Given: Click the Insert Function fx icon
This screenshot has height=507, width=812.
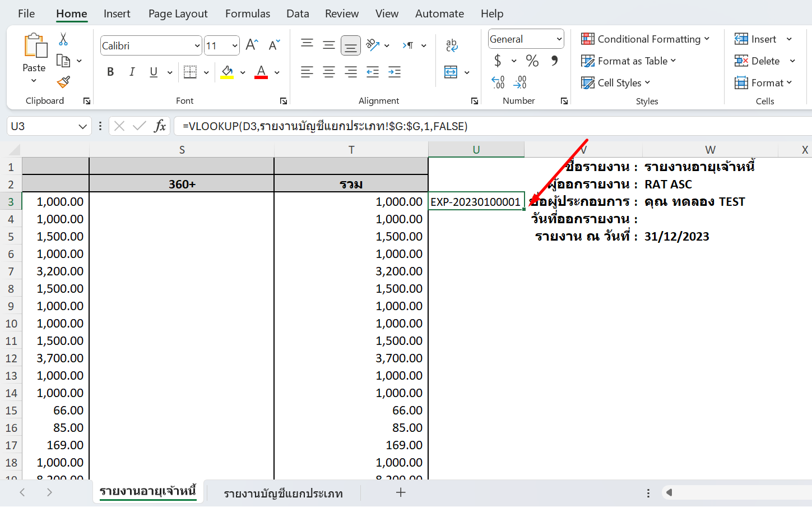Looking at the screenshot, I should click(160, 126).
